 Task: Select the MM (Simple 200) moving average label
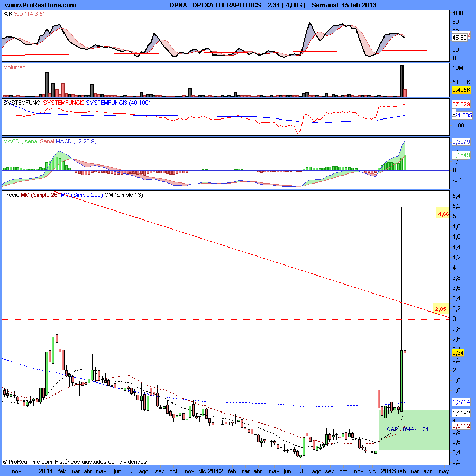click(x=81, y=195)
